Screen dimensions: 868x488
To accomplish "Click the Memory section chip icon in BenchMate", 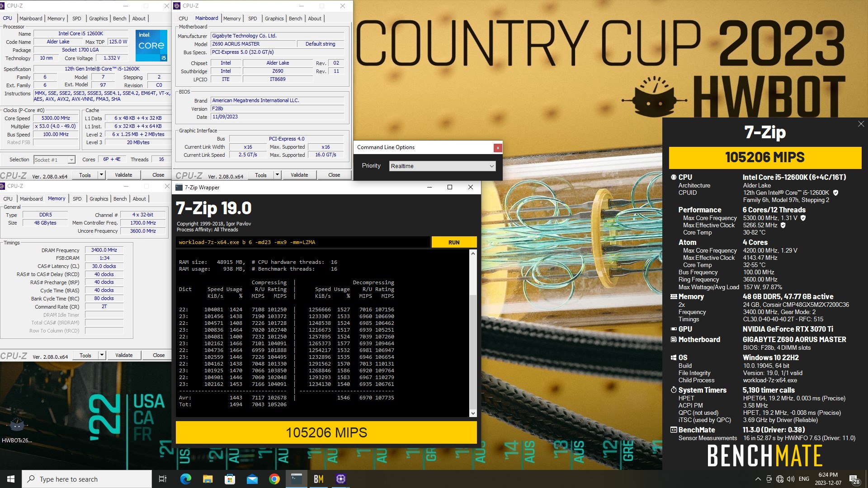I will pos(674,297).
